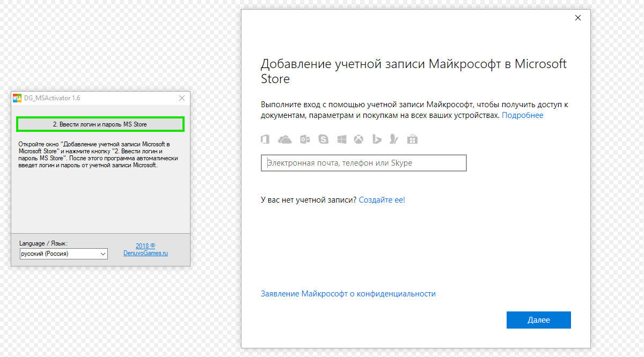Click the Windows logo icon
The height and width of the screenshot is (357, 644).
pyautogui.click(x=341, y=139)
